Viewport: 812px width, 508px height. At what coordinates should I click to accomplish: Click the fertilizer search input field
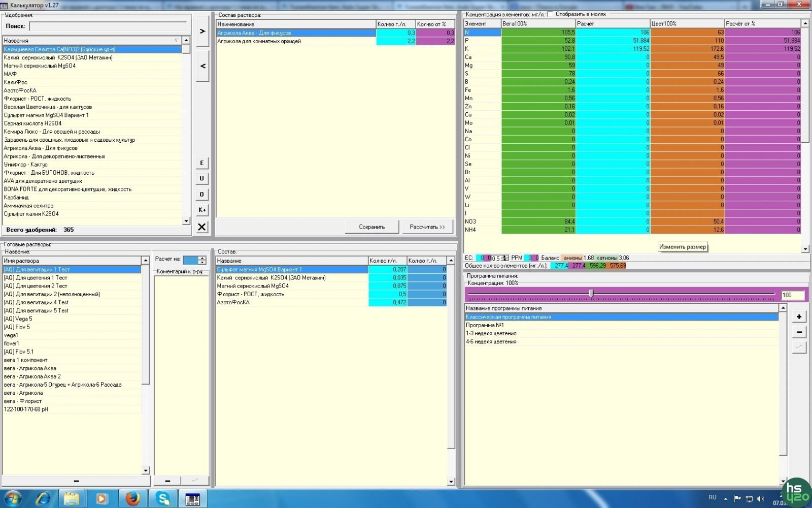108,26
